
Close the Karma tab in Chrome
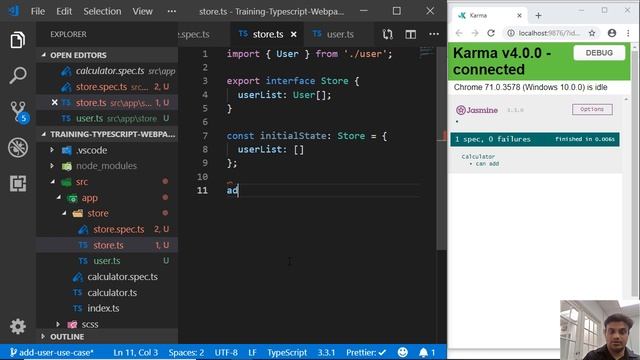[x=519, y=16]
